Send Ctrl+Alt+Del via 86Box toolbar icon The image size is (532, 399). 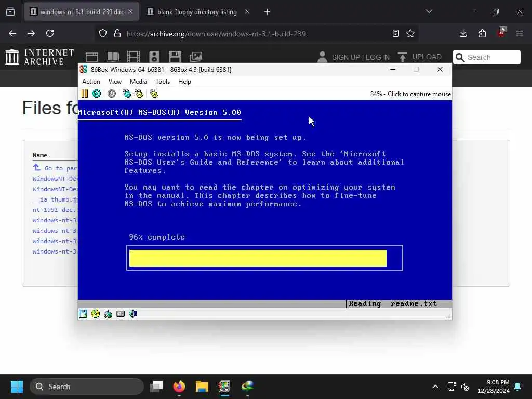tap(127, 94)
